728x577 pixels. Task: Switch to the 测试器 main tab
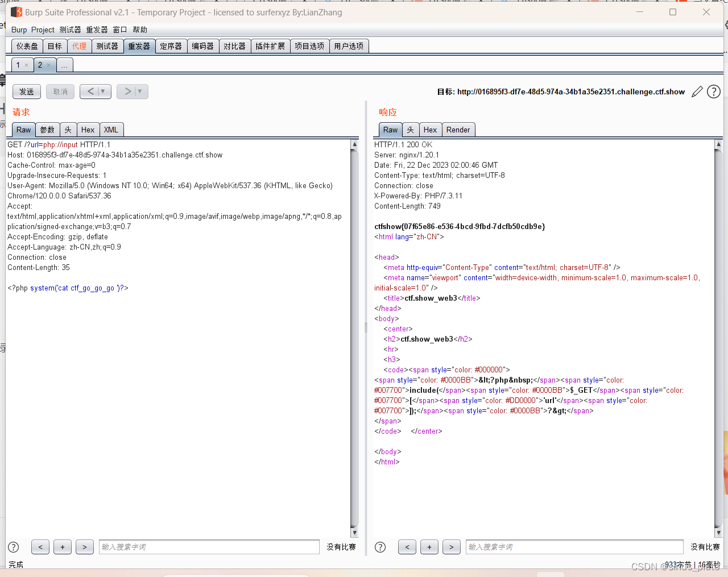[x=107, y=46]
